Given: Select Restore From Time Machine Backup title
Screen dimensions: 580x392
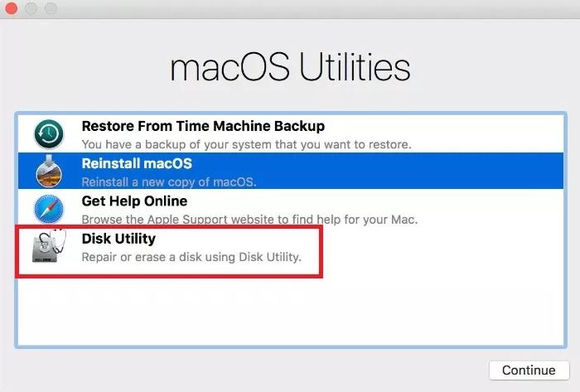Looking at the screenshot, I should (203, 126).
